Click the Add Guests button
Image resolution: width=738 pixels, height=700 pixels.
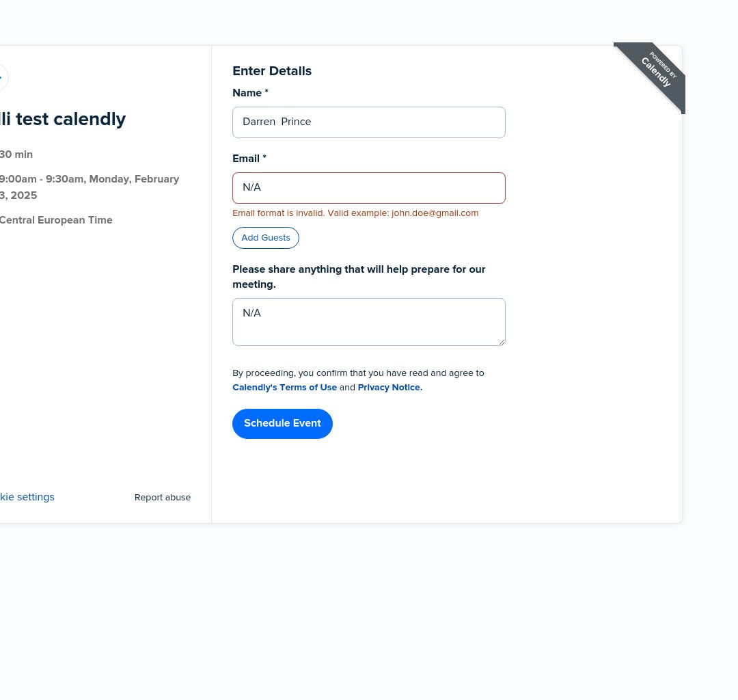[x=265, y=238]
